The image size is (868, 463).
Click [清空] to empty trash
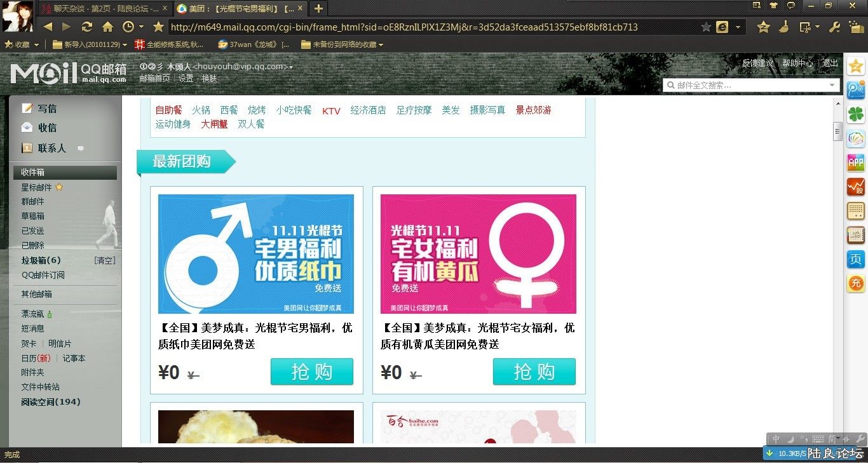tap(105, 260)
